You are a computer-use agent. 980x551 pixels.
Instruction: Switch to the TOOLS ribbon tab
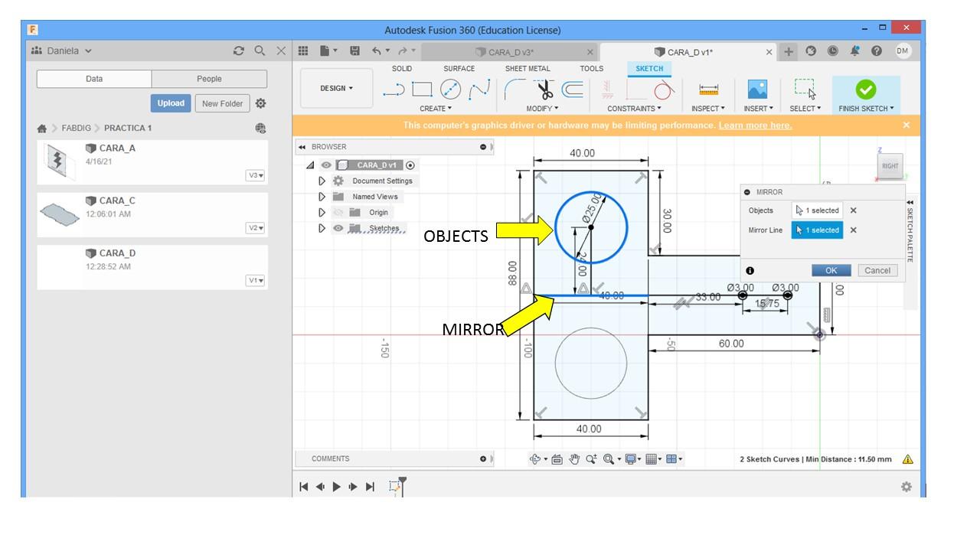[592, 68]
